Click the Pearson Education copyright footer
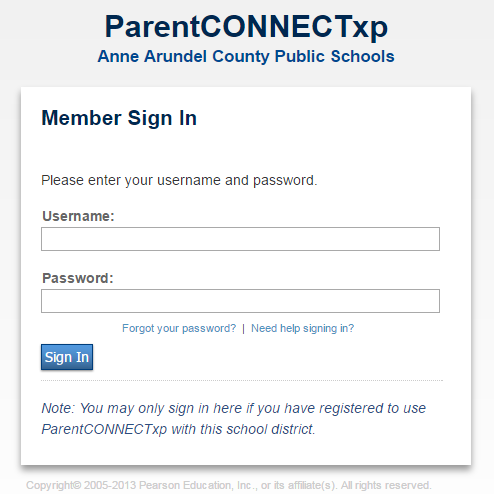494x494 pixels. 228,485
